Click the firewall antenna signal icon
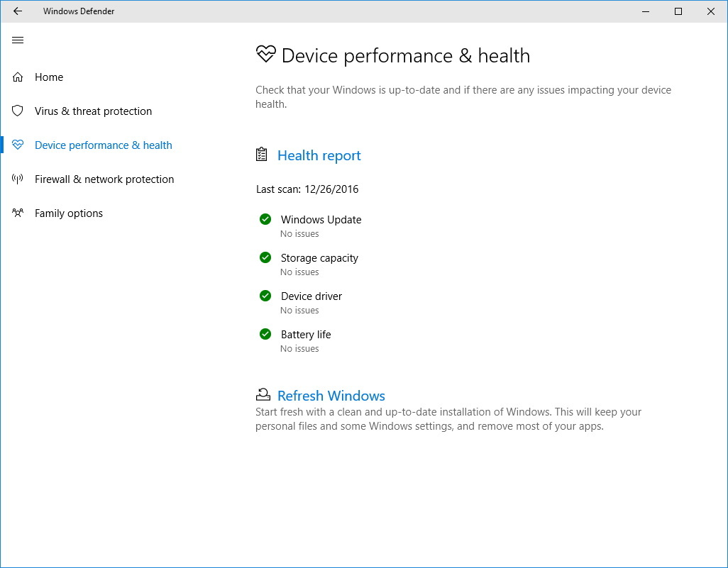The height and width of the screenshot is (568, 728). pos(18,179)
